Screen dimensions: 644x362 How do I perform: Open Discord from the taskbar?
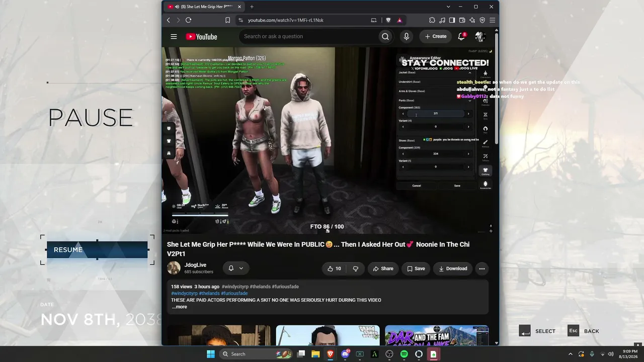pyautogui.click(x=345, y=354)
